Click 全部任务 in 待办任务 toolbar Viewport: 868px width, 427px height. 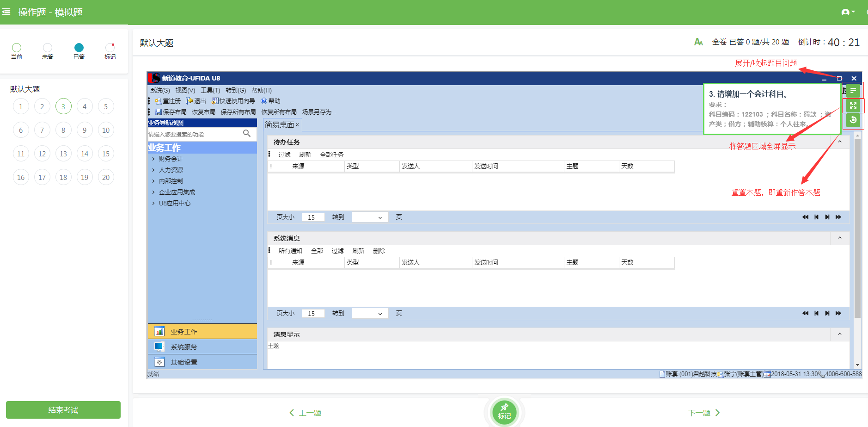click(x=332, y=155)
